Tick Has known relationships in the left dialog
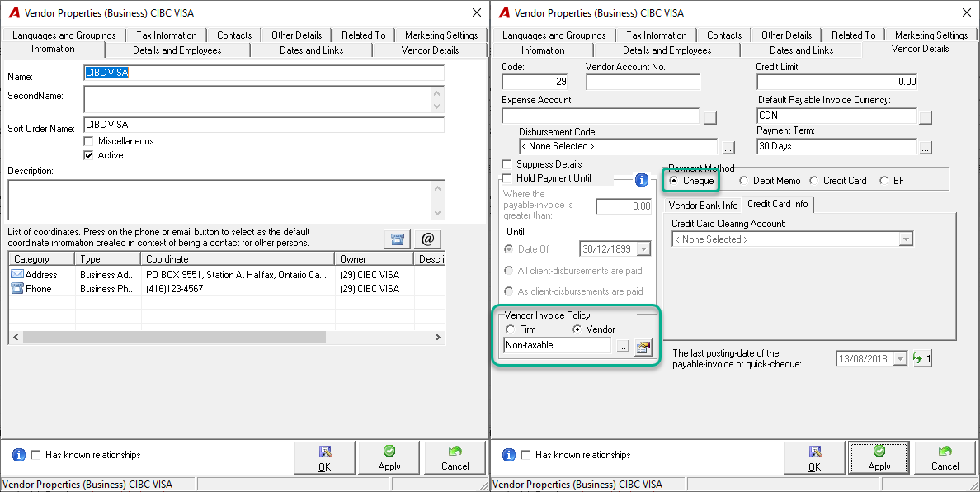The height and width of the screenshot is (492, 980). (35, 455)
